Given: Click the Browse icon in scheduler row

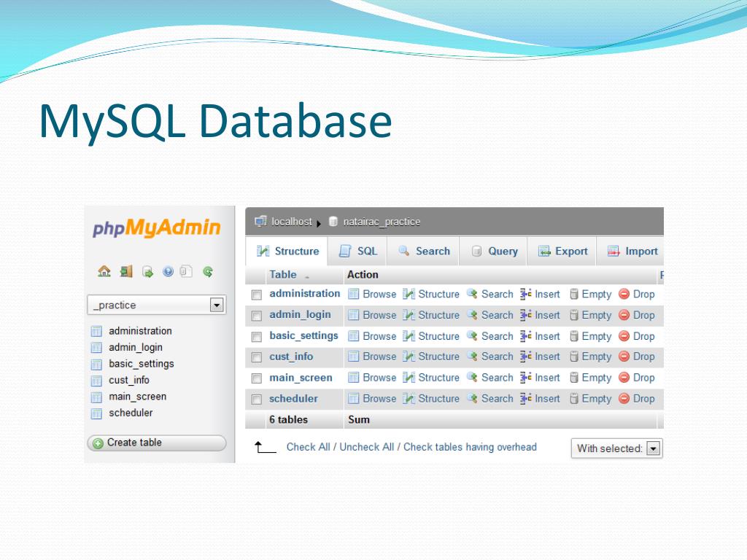Looking at the screenshot, I should tap(354, 399).
